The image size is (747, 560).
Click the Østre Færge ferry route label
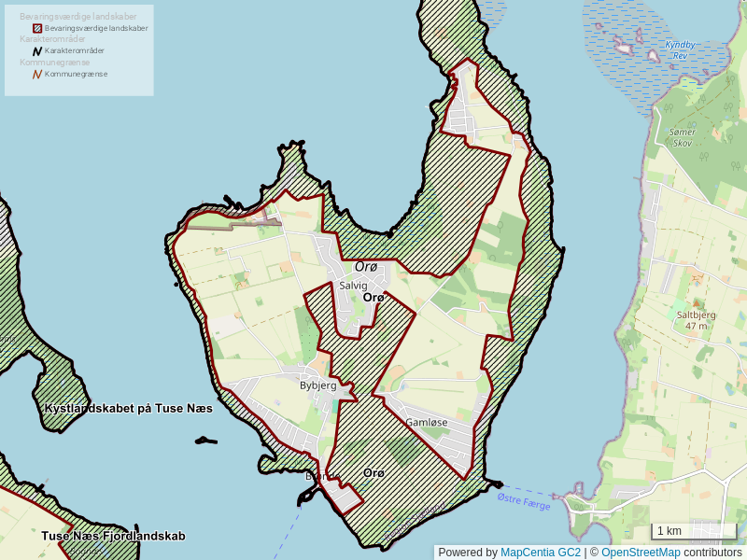tap(524, 501)
